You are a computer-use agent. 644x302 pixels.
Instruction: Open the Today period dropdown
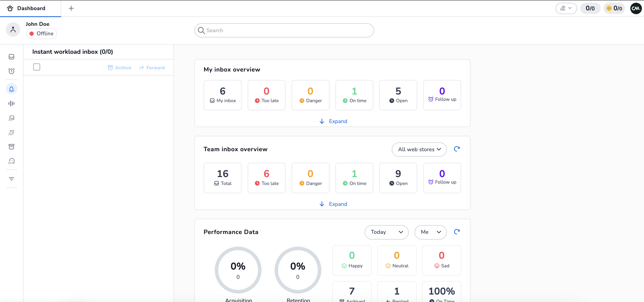(386, 232)
